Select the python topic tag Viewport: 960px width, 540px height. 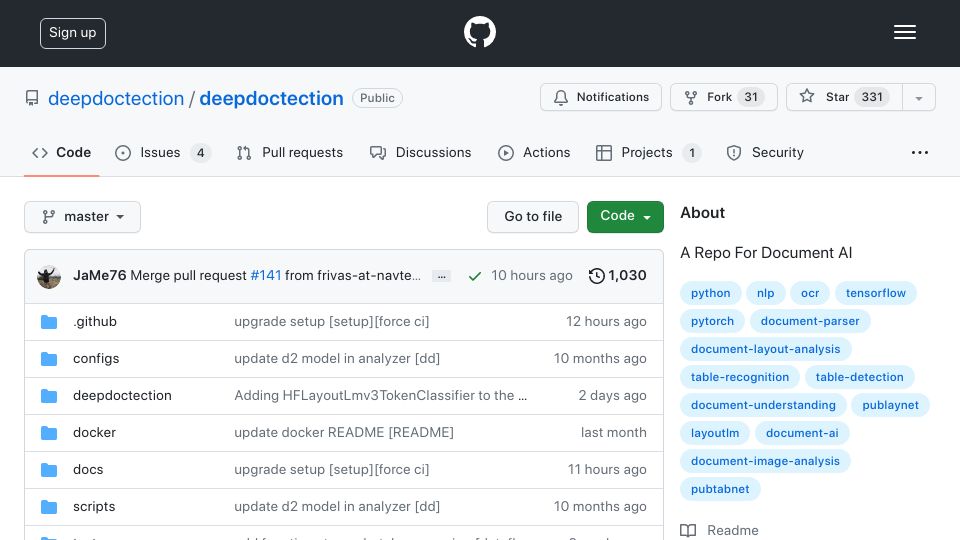(711, 293)
